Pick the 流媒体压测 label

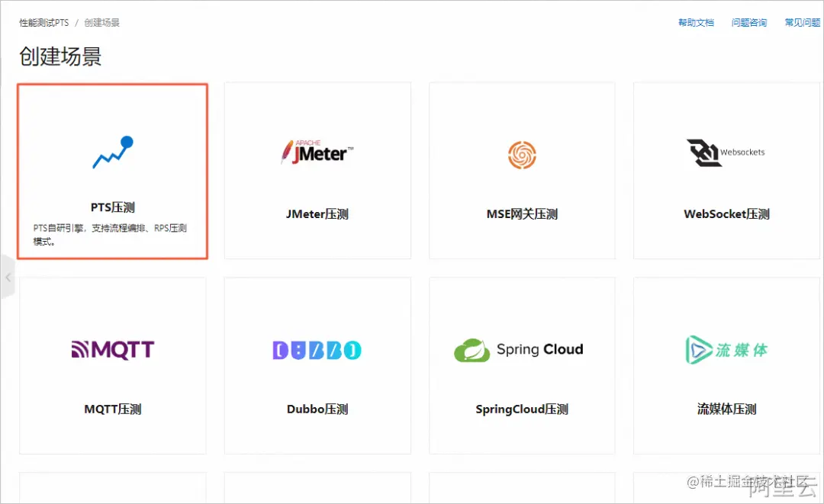726,409
